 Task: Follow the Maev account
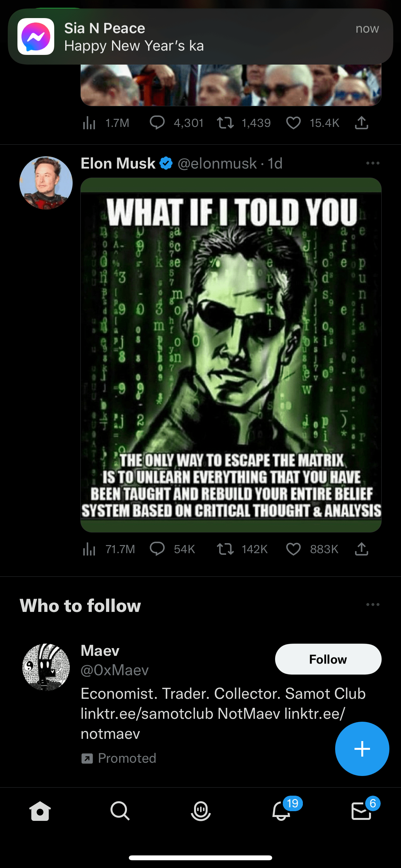point(328,659)
